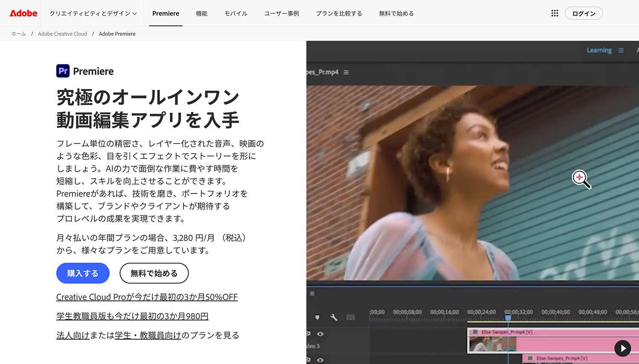The image size is (639, 364).
Task: Open the 機能 menu item
Action: tap(201, 13)
